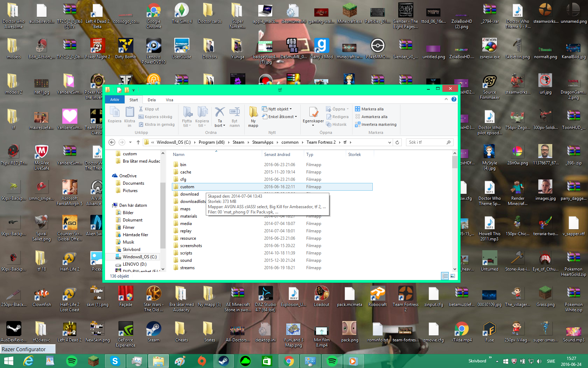Click the Program (x86) breadcrumb
588x368 pixels.
click(x=211, y=142)
